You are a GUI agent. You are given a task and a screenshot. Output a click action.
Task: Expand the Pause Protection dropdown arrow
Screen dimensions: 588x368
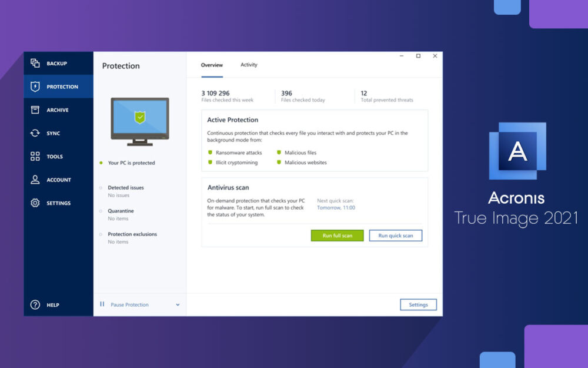(x=178, y=305)
